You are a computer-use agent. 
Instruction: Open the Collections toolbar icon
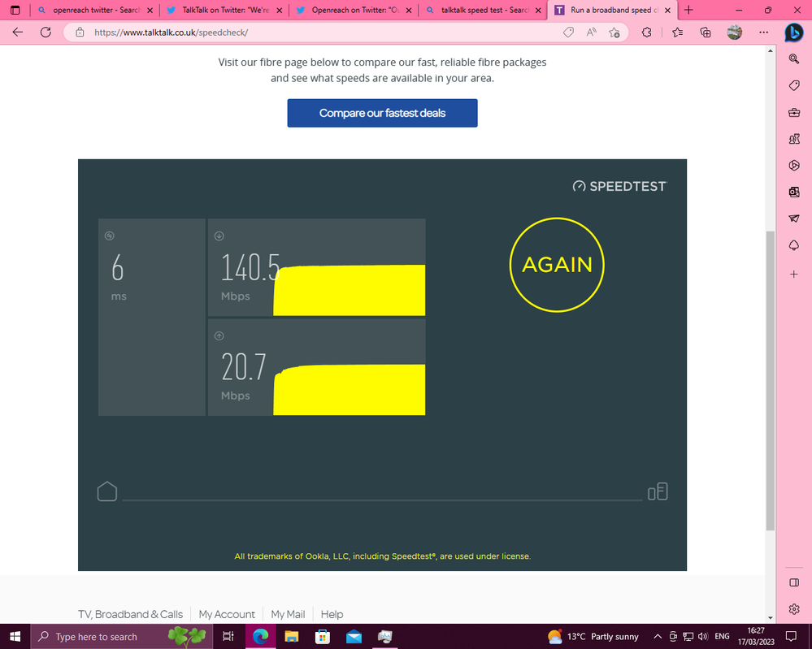[706, 33]
